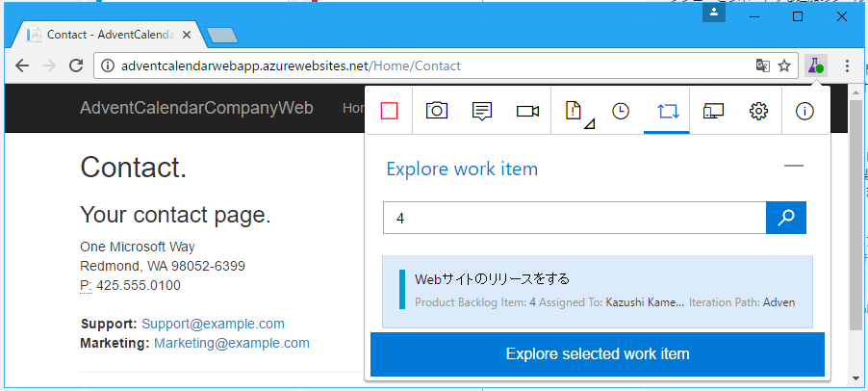The height and width of the screenshot is (391, 868).
Task: Bookmark this page with the star icon
Action: click(x=784, y=66)
